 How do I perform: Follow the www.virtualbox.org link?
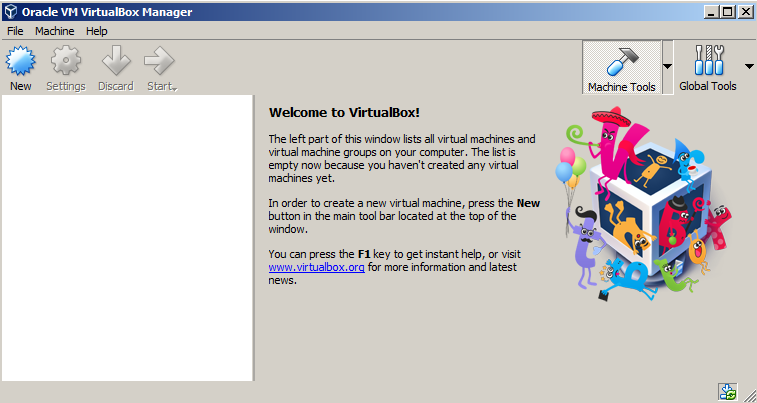(316, 268)
